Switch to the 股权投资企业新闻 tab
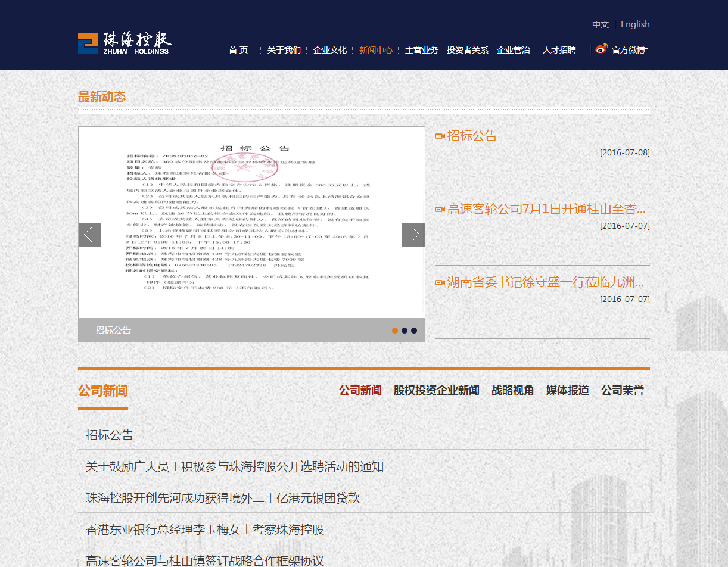The height and width of the screenshot is (567, 728). (436, 391)
